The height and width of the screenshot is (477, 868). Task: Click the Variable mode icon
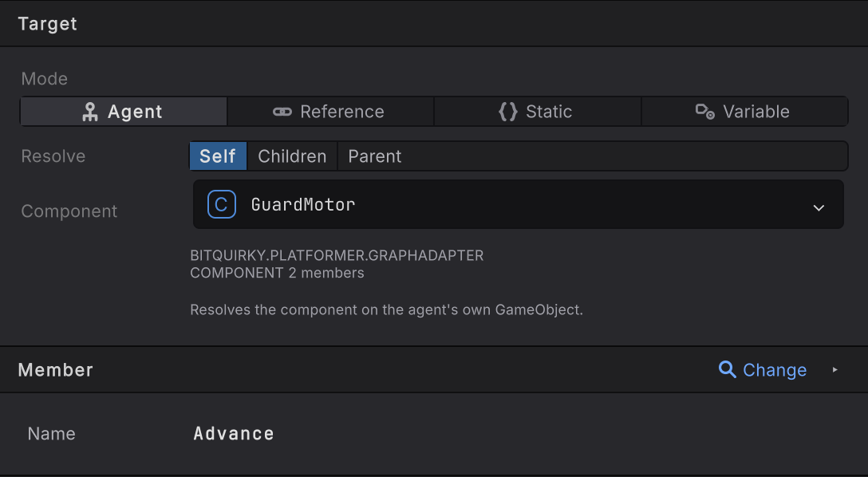(x=704, y=111)
